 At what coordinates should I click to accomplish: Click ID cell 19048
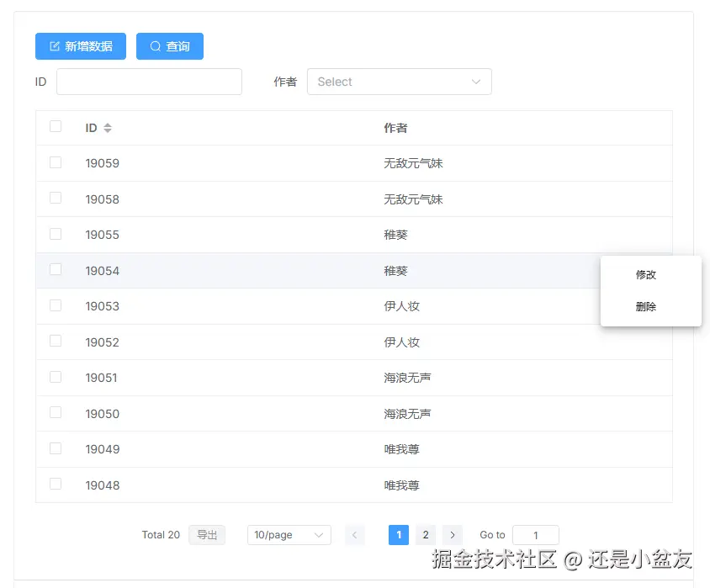[x=103, y=485]
